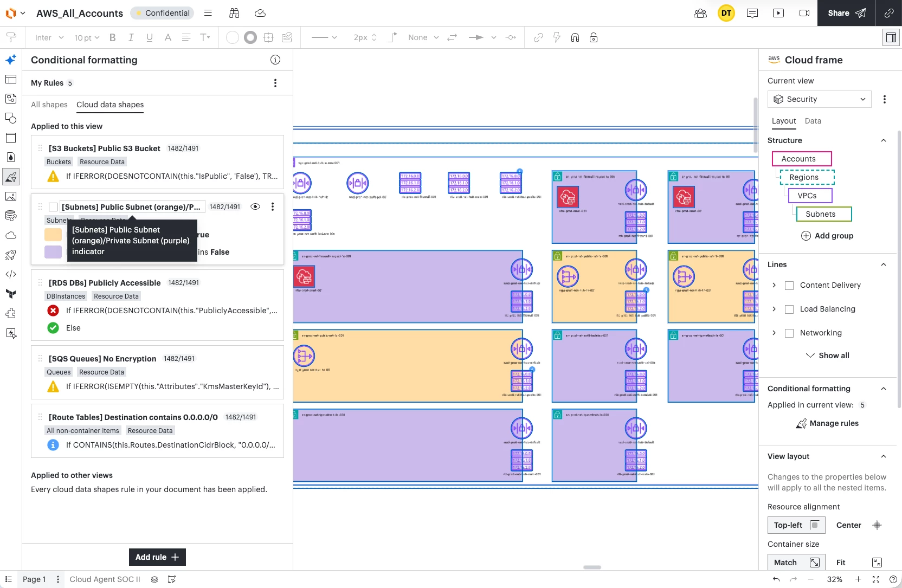This screenshot has height=588, width=902.
Task: Toggle italic text formatting
Action: point(131,37)
